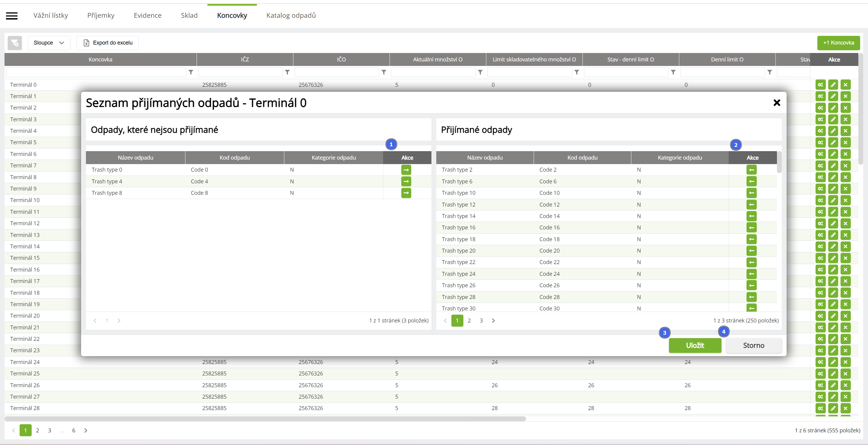The image size is (868, 445).
Task: Move Trash type 8 to accepted wastes
Action: tap(406, 193)
